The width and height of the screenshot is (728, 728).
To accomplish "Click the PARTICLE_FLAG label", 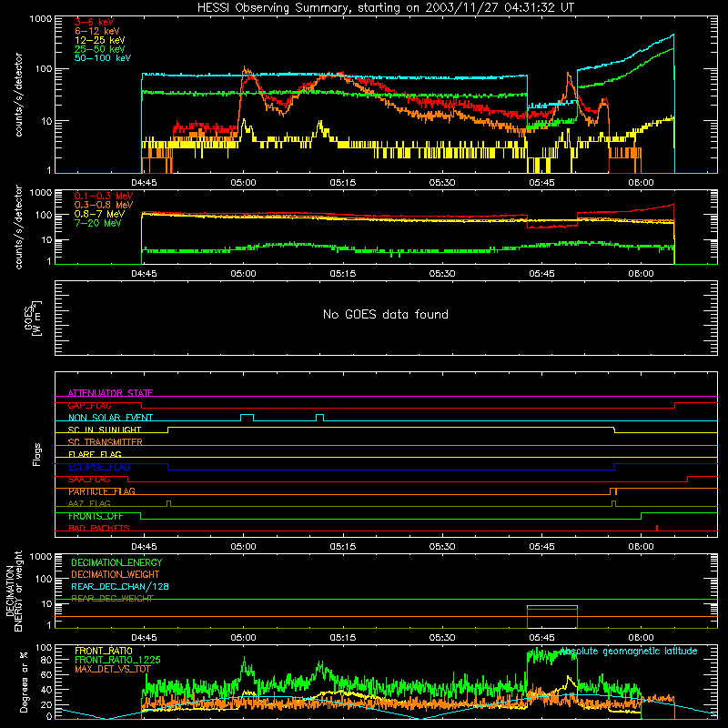I will [101, 491].
